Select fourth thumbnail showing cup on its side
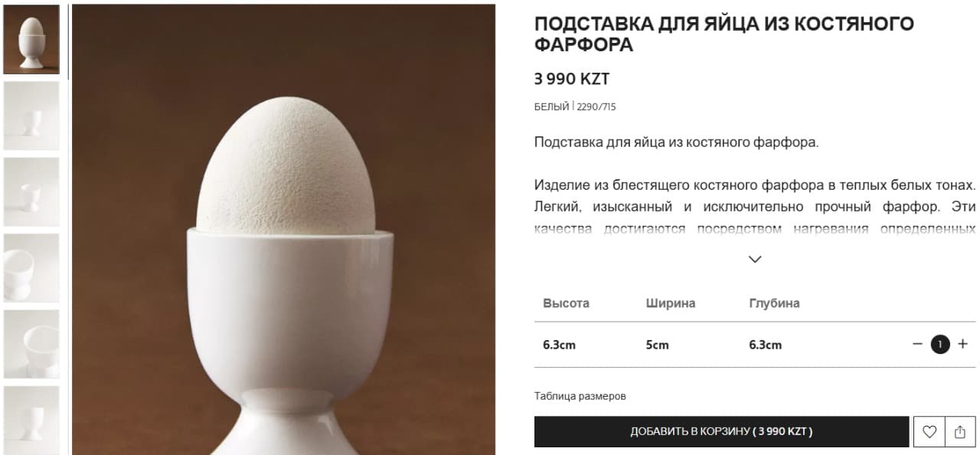Image resolution: width=980 pixels, height=455 pixels. (x=31, y=268)
